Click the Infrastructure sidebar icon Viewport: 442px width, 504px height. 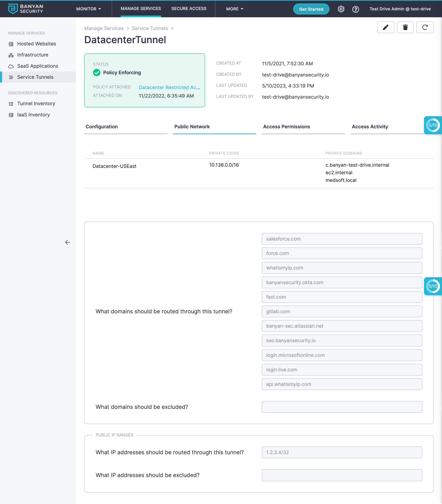pos(11,55)
